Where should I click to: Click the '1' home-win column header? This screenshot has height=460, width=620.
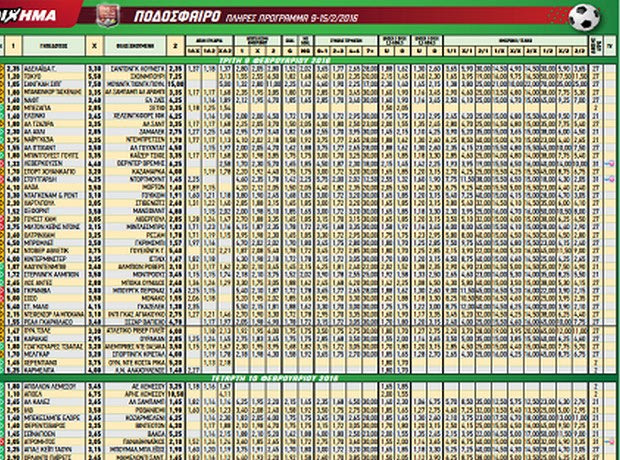point(13,46)
